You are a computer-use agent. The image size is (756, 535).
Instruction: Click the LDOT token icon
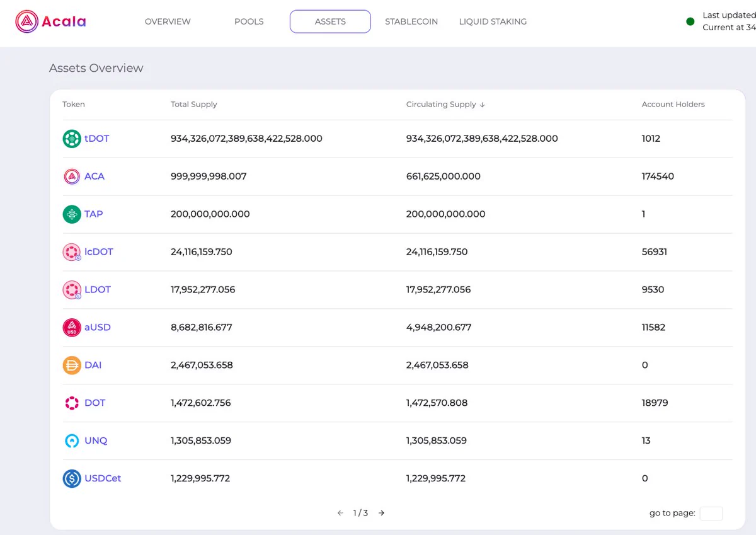point(72,290)
